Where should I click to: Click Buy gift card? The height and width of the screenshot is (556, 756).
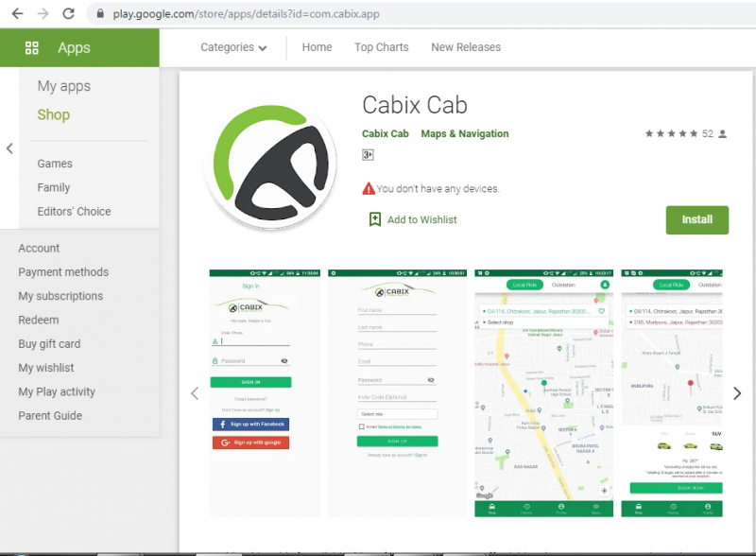(x=49, y=344)
